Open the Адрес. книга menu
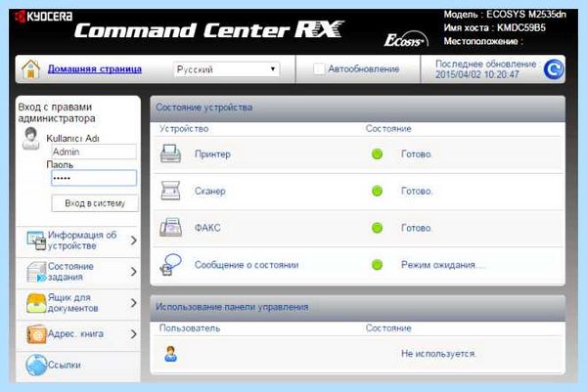Screen dimensions: 587x392 (78, 334)
